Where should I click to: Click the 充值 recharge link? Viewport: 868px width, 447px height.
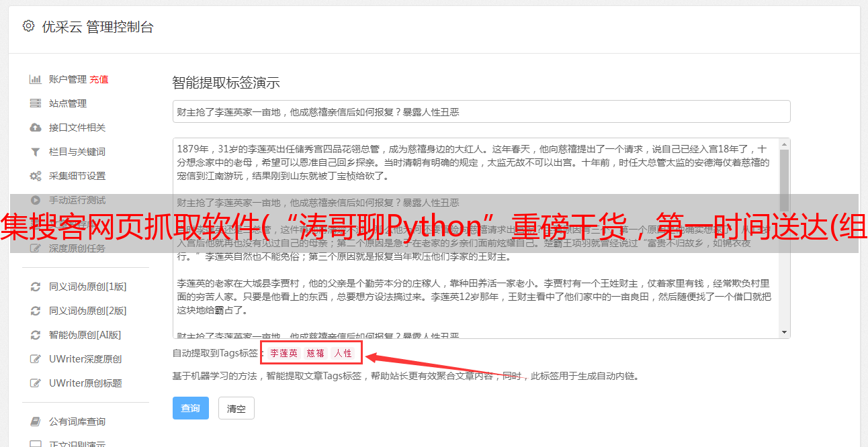point(99,79)
